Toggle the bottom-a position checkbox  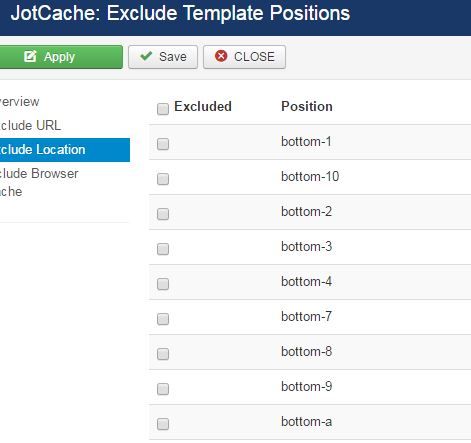163,424
